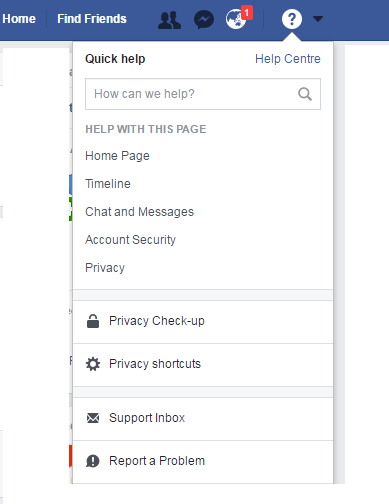This screenshot has width=389, height=504.
Task: Open the Messenger chat icon
Action: pos(204,20)
